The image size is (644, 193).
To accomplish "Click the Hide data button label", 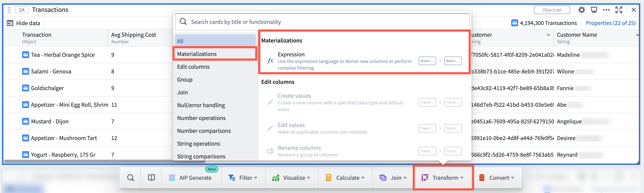I will coord(28,23).
